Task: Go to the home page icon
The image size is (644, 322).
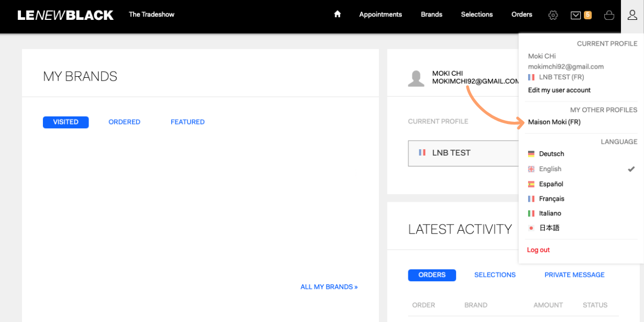Action: 338,14
